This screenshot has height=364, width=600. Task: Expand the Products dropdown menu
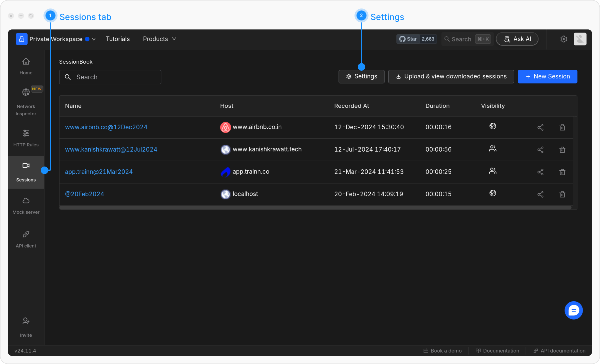[x=159, y=39]
